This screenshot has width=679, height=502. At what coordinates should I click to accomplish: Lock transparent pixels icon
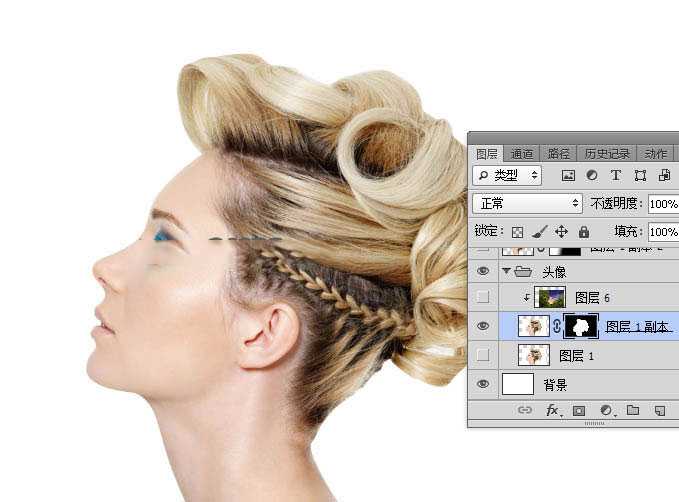point(517,231)
